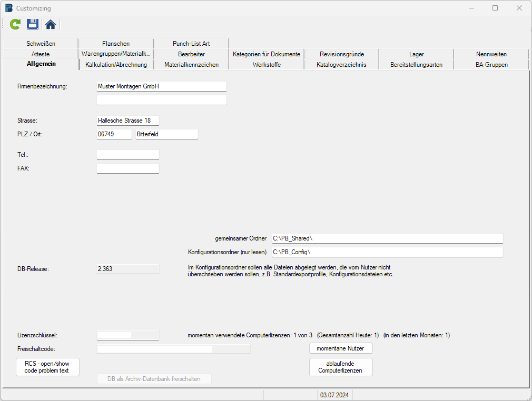Click RCS - open/show code problem text button
532x401 pixels.
click(x=47, y=367)
